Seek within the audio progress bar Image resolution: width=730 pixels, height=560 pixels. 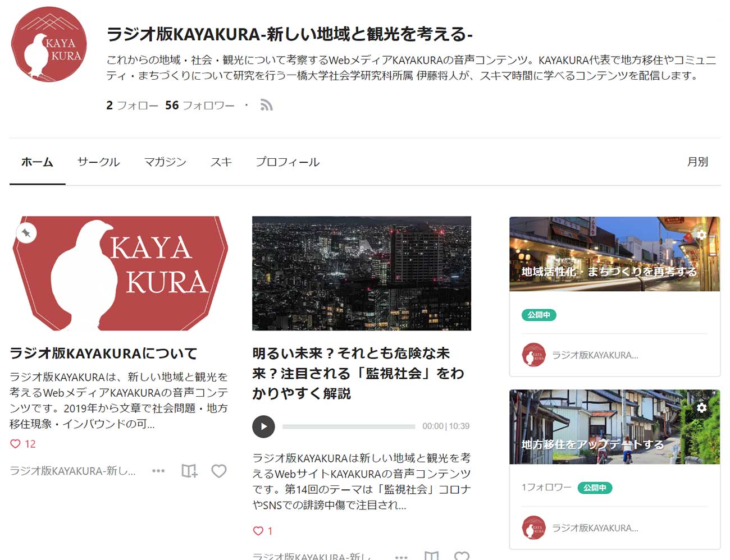pos(348,426)
